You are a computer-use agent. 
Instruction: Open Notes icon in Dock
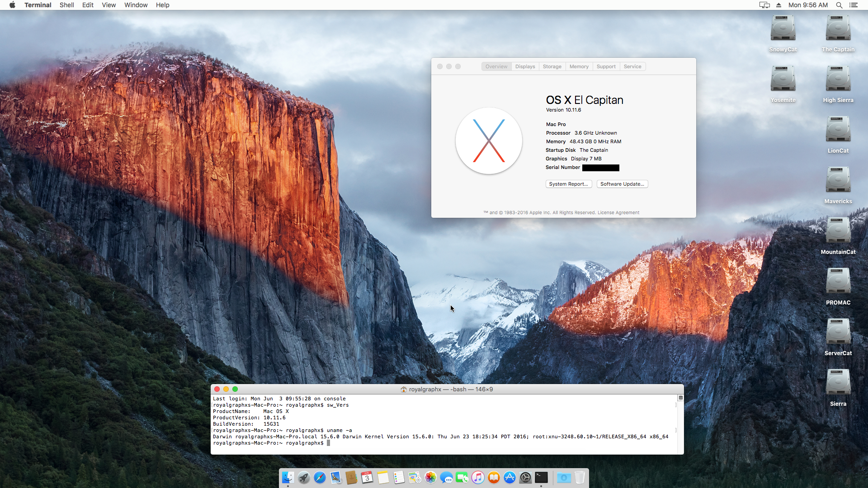(383, 477)
